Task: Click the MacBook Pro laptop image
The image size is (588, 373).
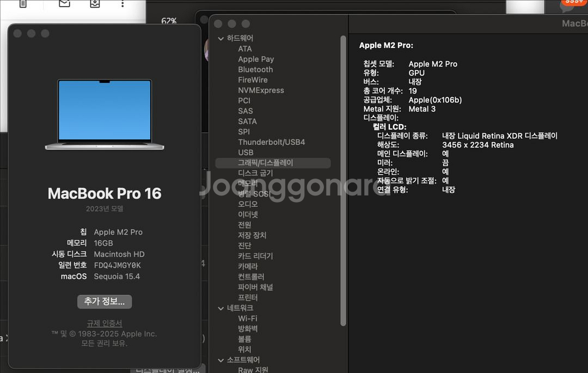Action: pyautogui.click(x=105, y=114)
